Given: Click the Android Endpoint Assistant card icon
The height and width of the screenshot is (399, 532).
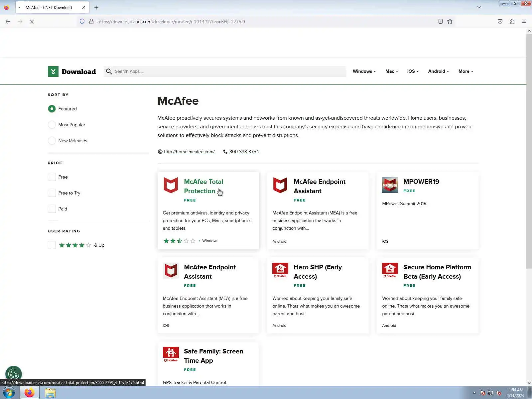Looking at the screenshot, I should (x=280, y=185).
